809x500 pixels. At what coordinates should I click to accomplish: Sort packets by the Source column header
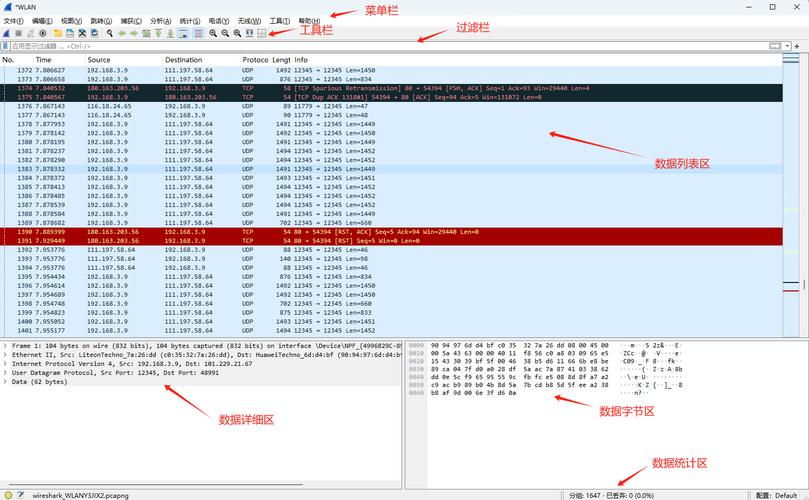tap(99, 60)
